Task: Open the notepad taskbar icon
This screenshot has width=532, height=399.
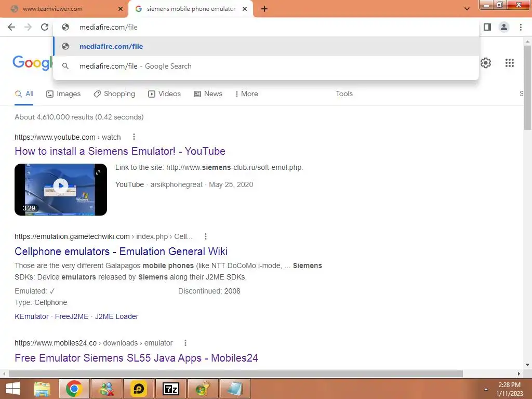Action: point(235,389)
